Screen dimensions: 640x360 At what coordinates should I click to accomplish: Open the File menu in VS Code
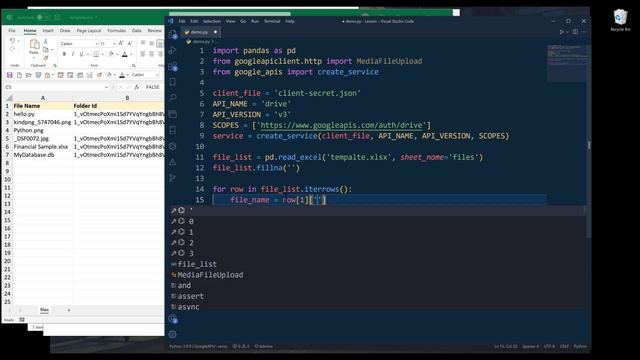[x=182, y=21]
